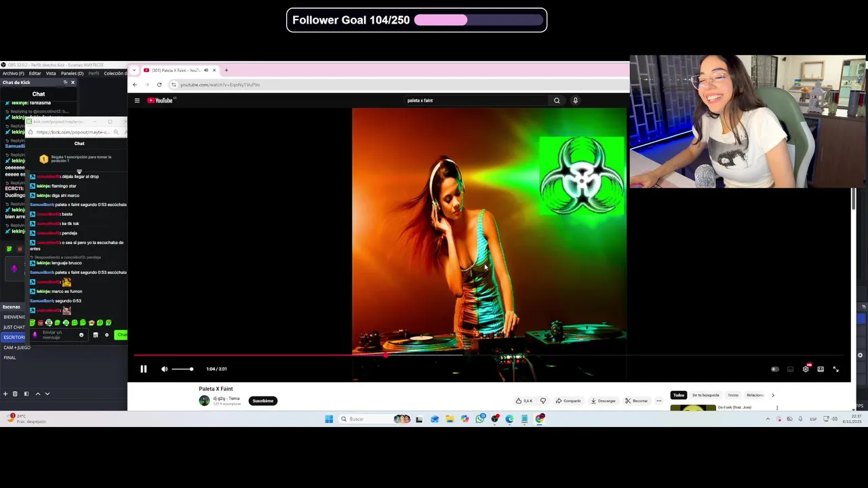Click the Kick chat message field

[58, 335]
